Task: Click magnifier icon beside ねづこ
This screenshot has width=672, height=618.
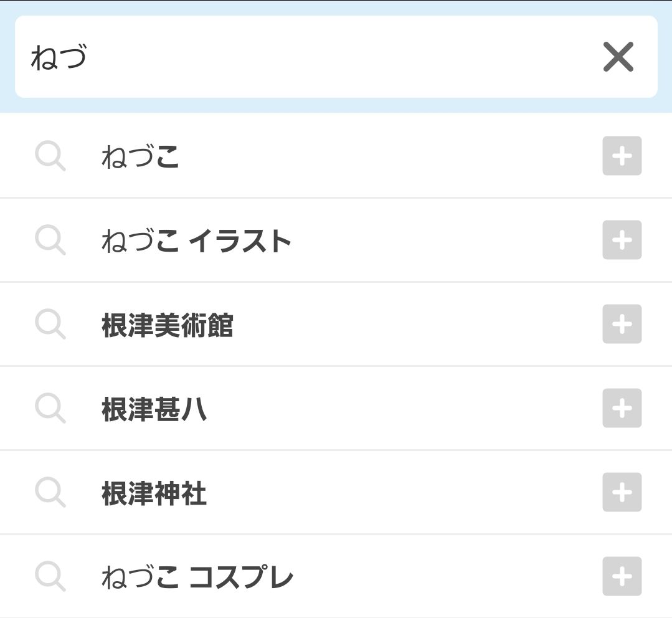Action: point(50,156)
